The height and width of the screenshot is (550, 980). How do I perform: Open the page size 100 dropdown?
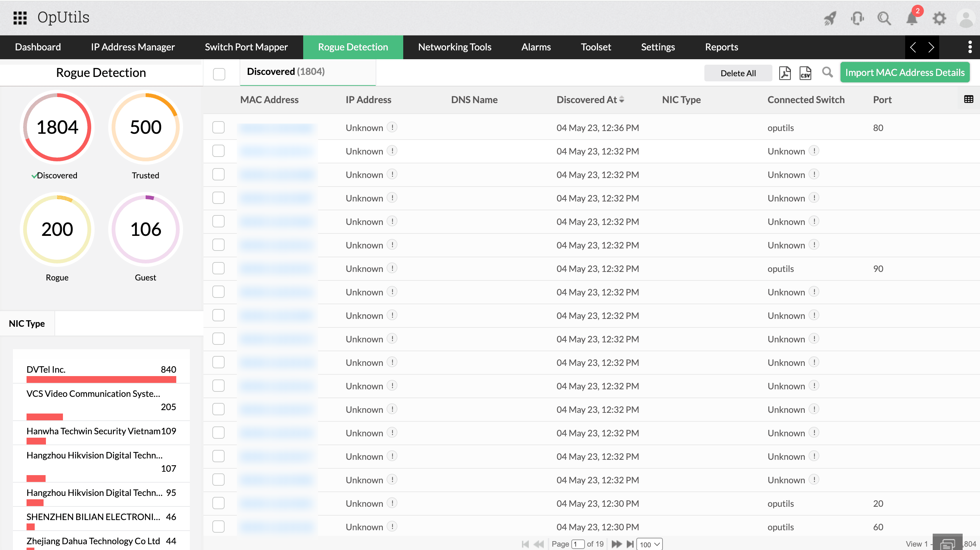(x=649, y=544)
